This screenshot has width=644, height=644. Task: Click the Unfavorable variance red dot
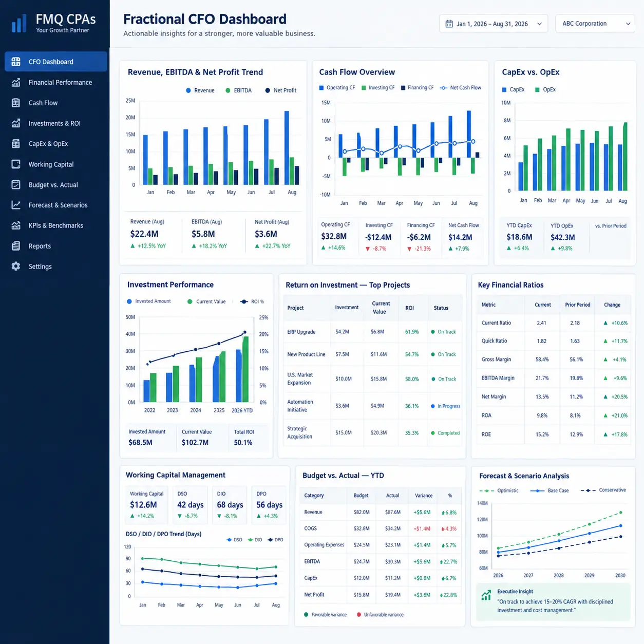359,615
